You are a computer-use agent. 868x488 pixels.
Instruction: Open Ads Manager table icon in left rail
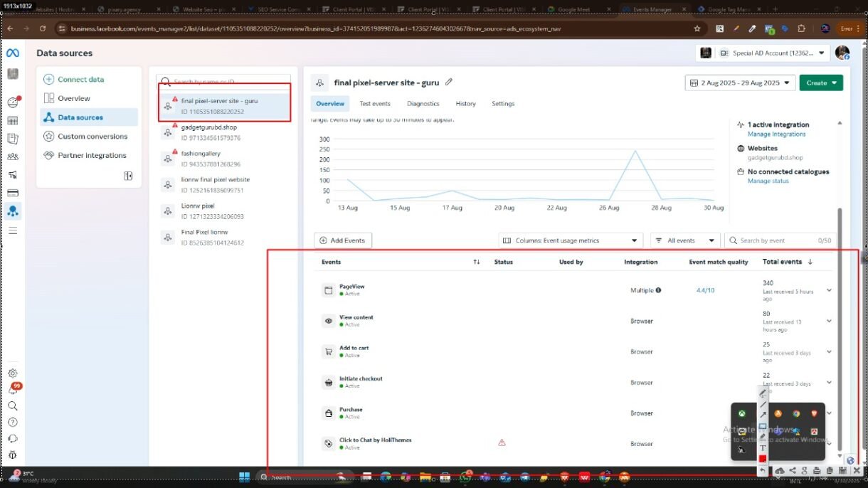tap(13, 121)
